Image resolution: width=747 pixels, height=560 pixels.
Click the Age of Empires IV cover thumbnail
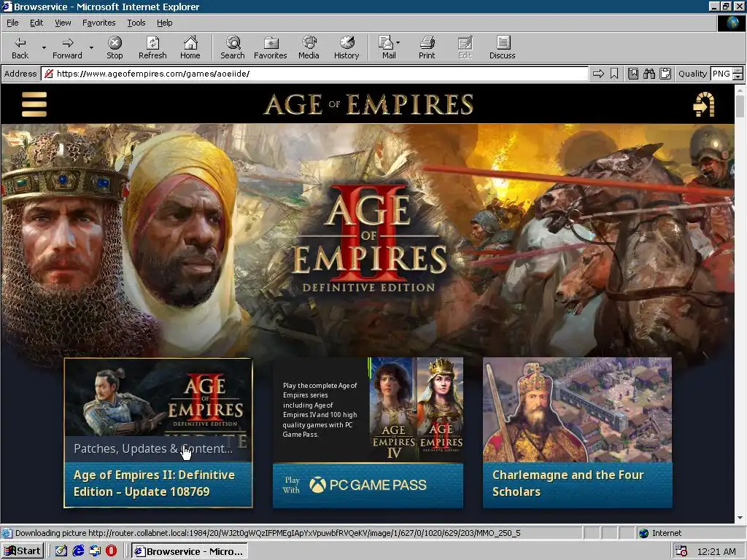pyautogui.click(x=392, y=410)
